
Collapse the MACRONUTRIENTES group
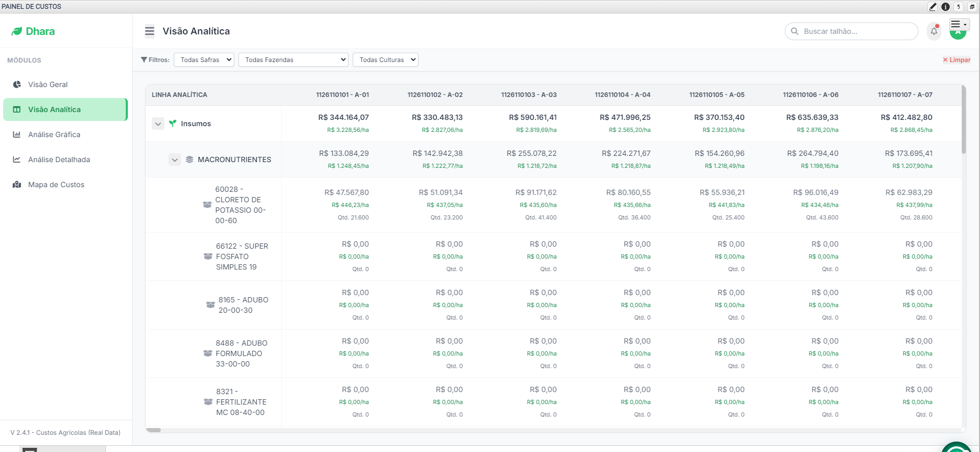(x=175, y=160)
